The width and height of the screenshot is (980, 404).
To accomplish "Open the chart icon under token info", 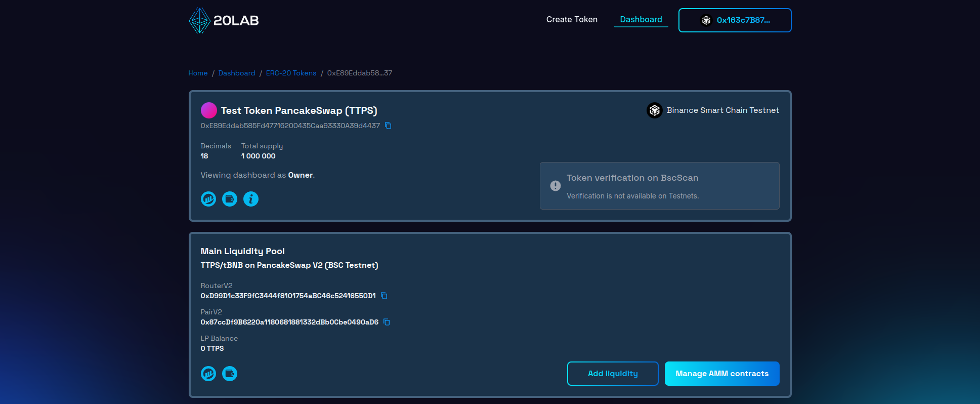I will [208, 199].
